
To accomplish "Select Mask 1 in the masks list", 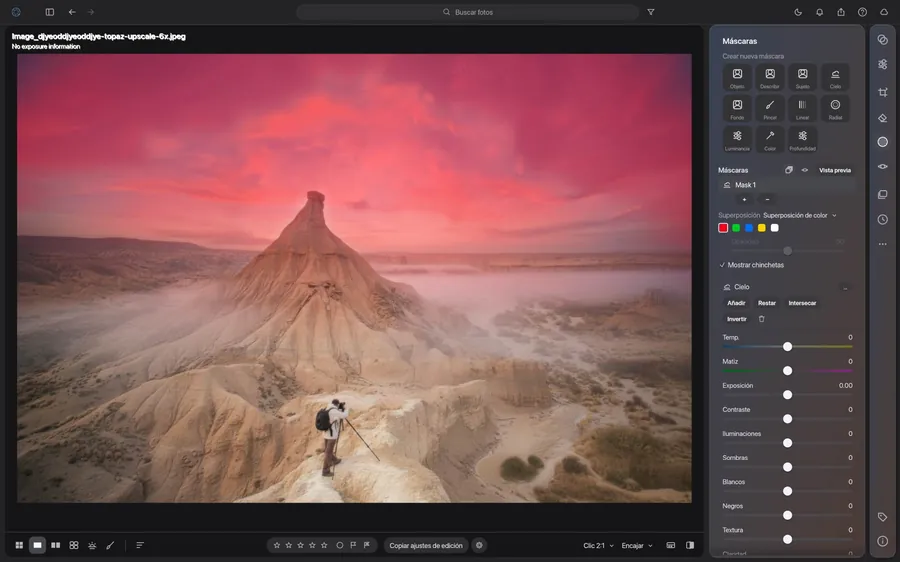I will tap(786, 185).
